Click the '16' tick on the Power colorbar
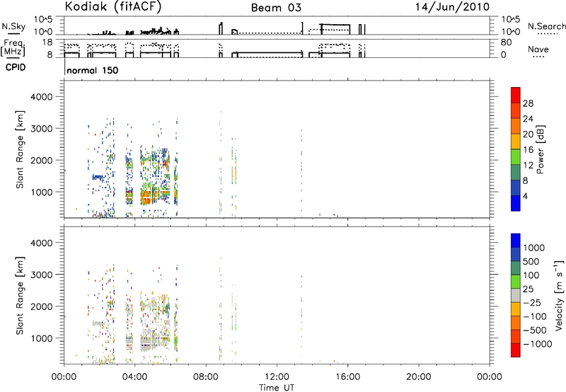The height and width of the screenshot is (392, 566). 528,150
